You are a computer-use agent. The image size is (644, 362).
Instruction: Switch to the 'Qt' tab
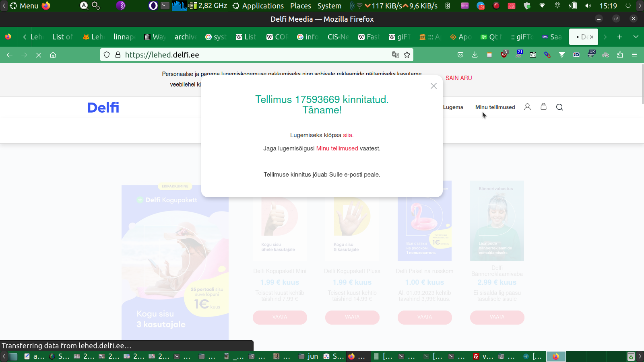pos(491,37)
